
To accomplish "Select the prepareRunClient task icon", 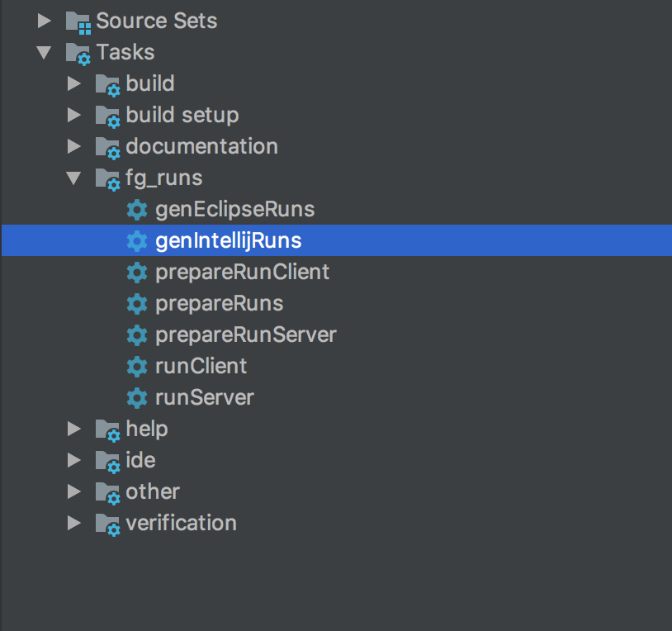I will click(x=137, y=272).
